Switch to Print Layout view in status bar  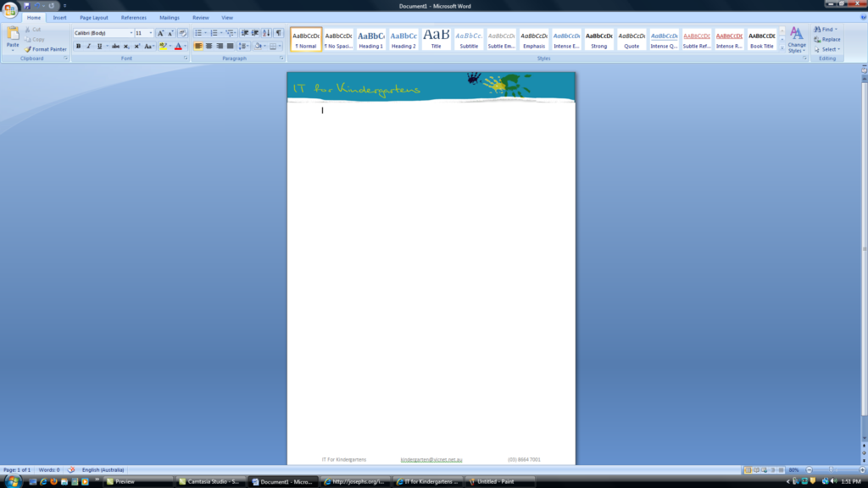(x=748, y=469)
